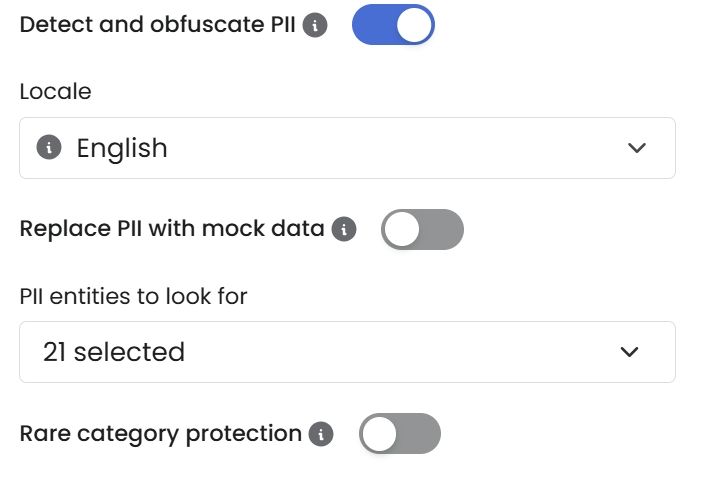Show info for Replace PII with mock data

coord(344,229)
